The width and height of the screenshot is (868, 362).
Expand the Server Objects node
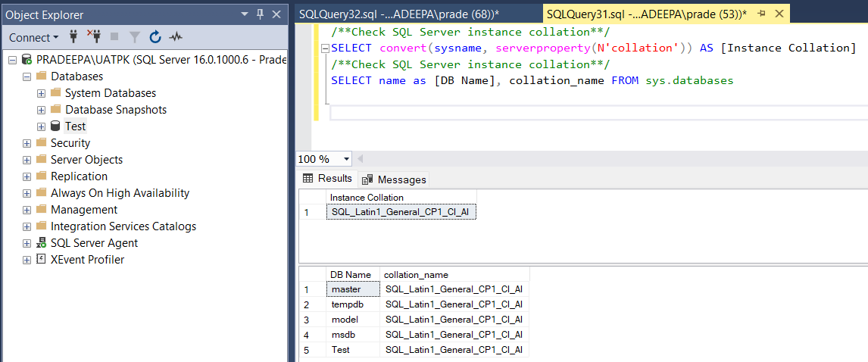pos(27,160)
